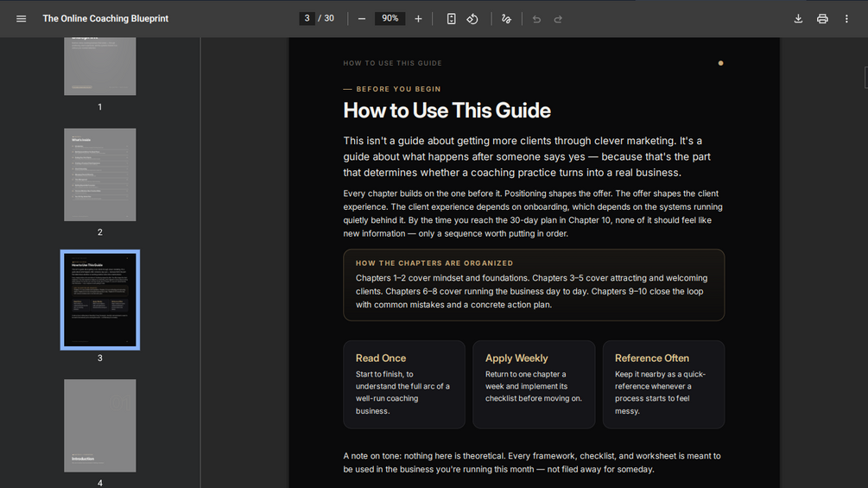
Task: Open page 2 thumbnail
Action: click(99, 174)
